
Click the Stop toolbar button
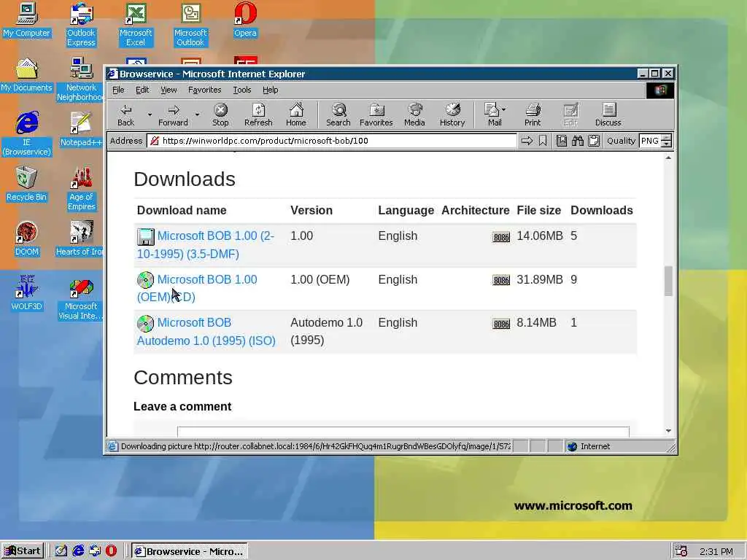(220, 114)
